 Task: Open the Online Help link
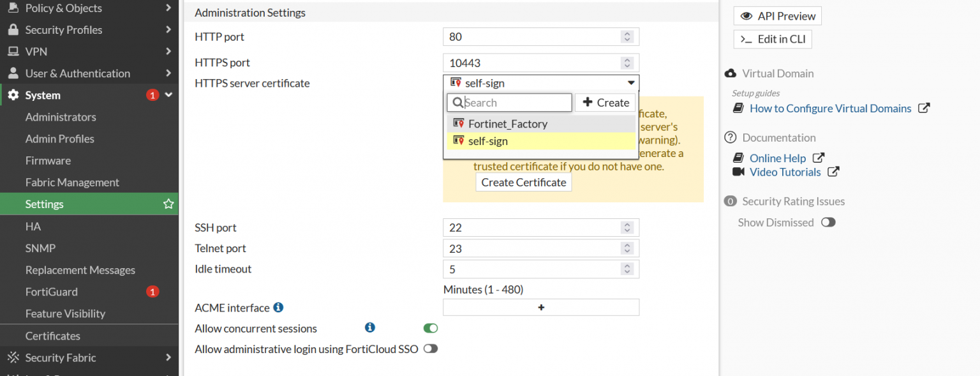(x=777, y=158)
